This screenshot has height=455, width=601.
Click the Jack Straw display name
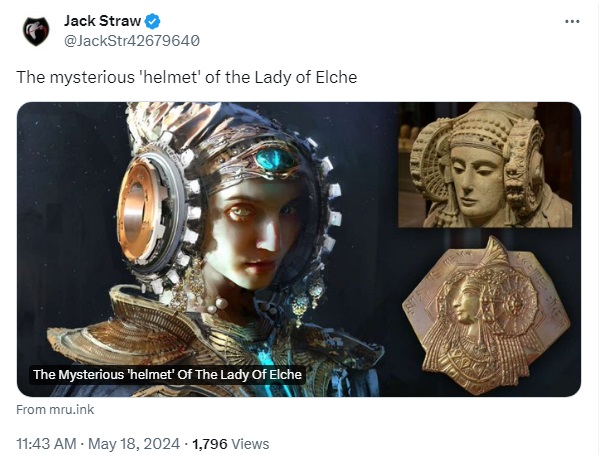[102, 21]
